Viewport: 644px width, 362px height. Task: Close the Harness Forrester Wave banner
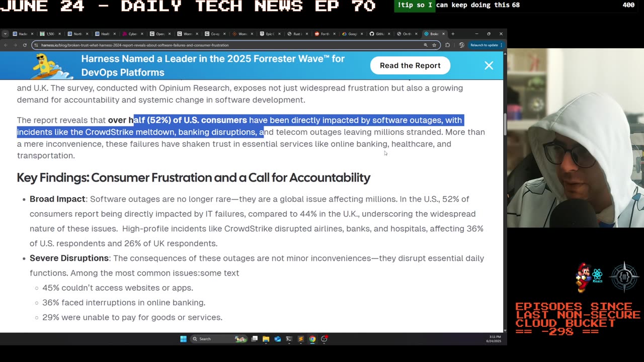[x=489, y=65]
